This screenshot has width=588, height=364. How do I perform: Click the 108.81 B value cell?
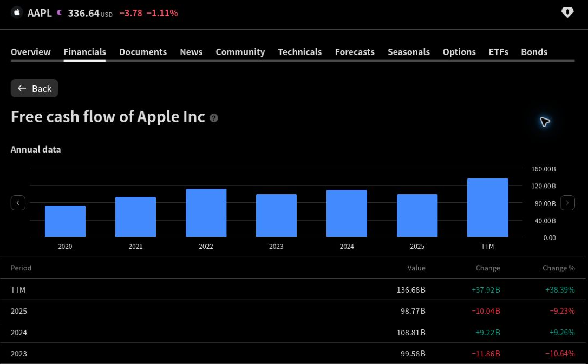(x=411, y=333)
